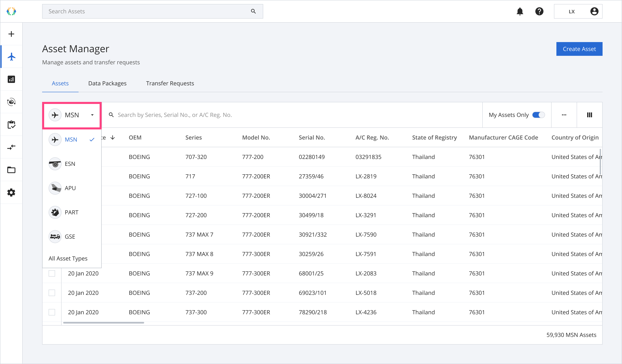Click the app logo icon

pos(11,11)
